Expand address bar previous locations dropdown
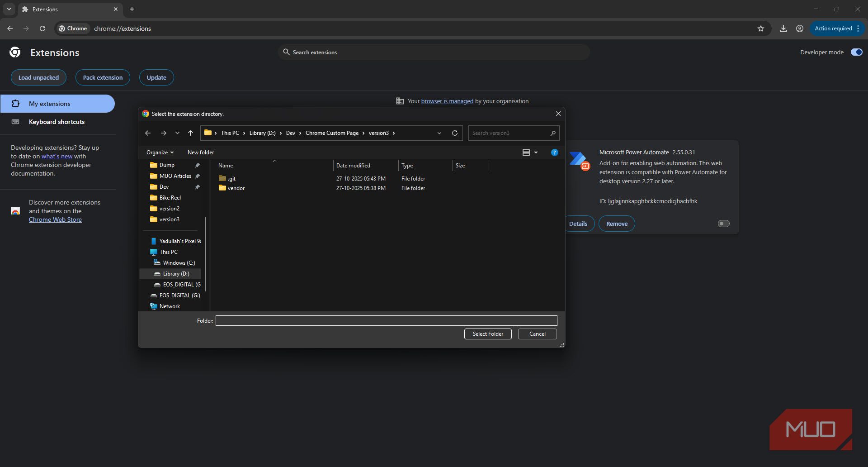 click(439, 133)
